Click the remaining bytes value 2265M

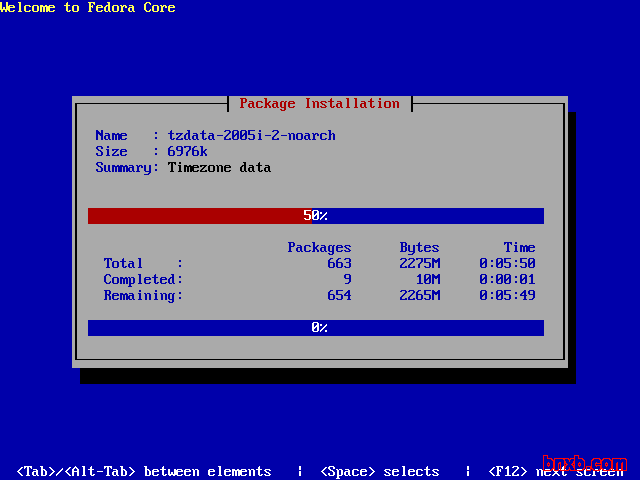pos(419,296)
